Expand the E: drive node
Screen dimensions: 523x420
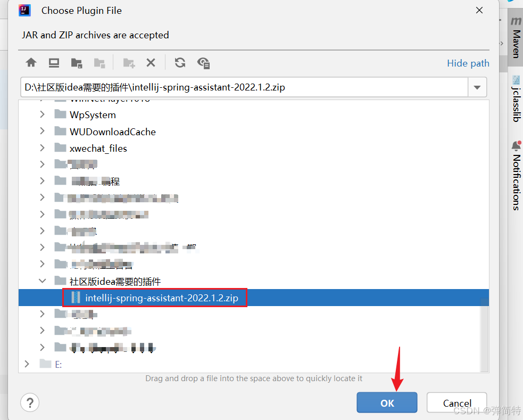tap(27, 364)
